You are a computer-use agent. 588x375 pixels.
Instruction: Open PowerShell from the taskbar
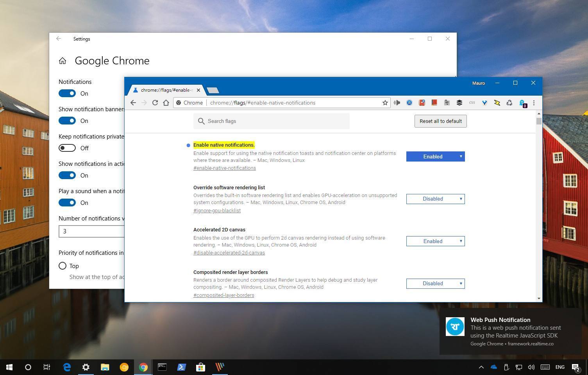182,367
